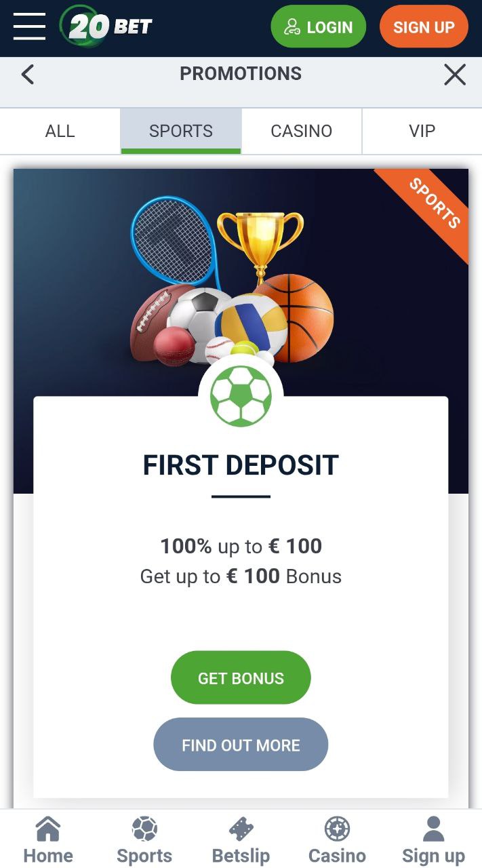Close the Promotions panel
This screenshot has width=482, height=868.
(455, 75)
